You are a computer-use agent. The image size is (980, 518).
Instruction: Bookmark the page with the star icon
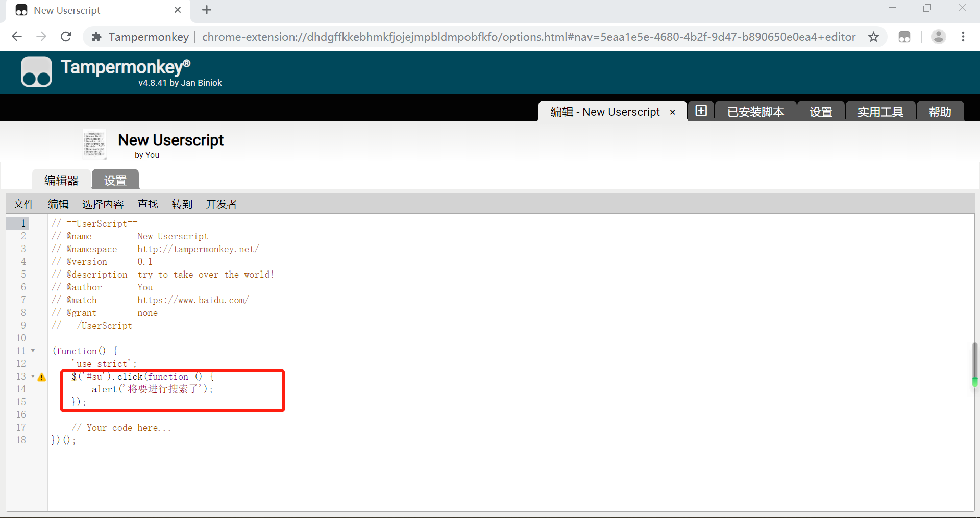[x=874, y=36]
